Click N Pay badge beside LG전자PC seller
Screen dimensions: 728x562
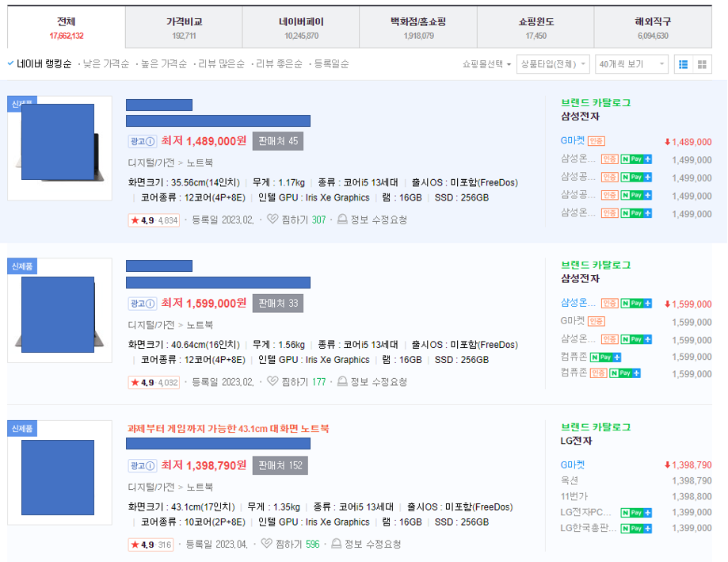[636, 513]
